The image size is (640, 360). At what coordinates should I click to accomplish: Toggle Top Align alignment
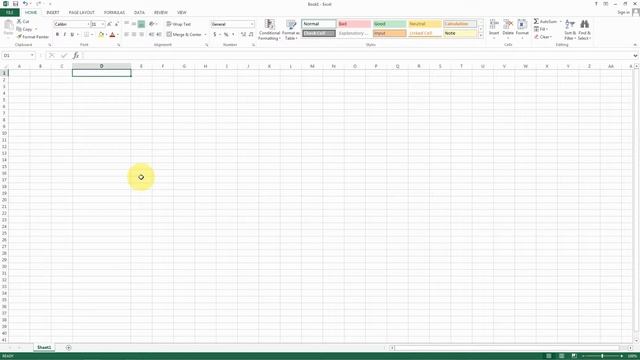point(127,24)
